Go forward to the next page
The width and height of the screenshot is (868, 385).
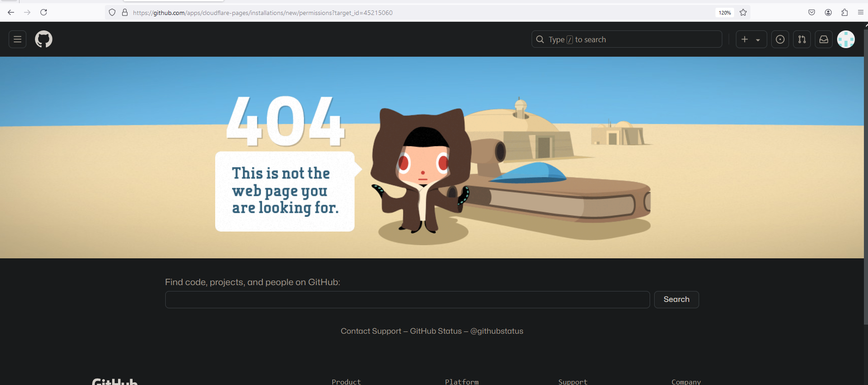click(x=27, y=13)
